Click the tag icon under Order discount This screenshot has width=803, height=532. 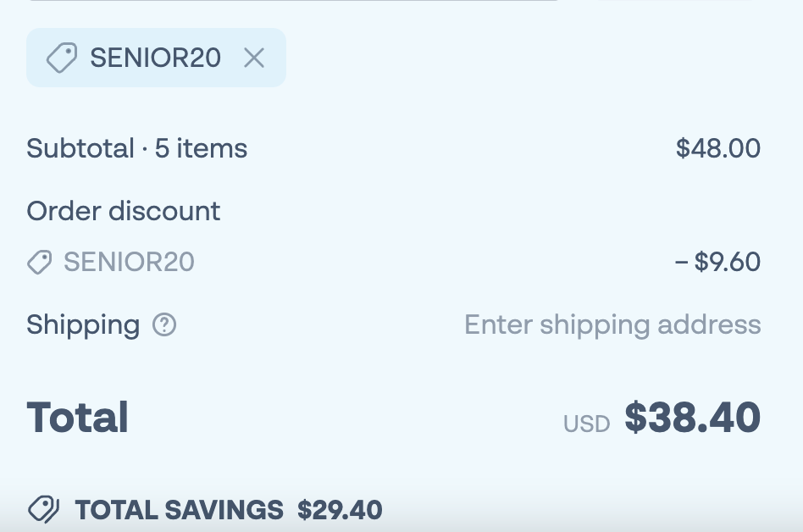40,263
